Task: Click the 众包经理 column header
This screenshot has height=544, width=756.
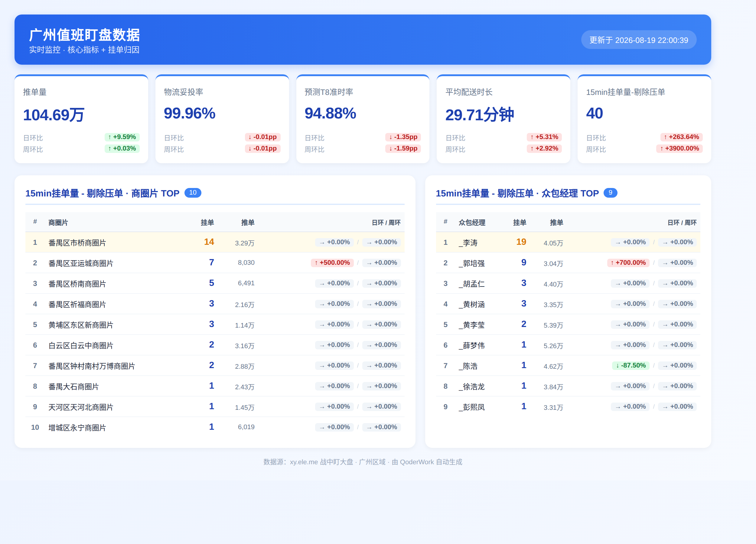Action: point(472,222)
